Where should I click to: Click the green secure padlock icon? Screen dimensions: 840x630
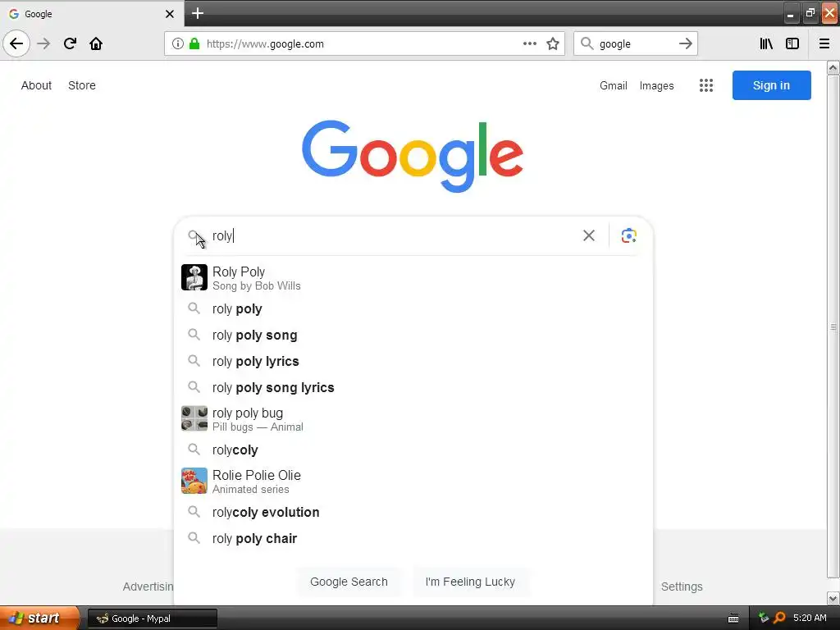pyautogui.click(x=194, y=44)
